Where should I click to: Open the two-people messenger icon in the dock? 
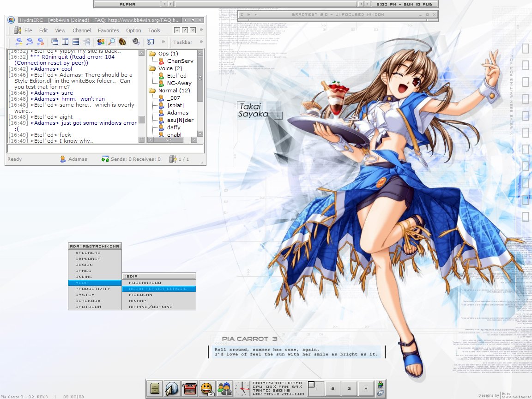[224, 388]
